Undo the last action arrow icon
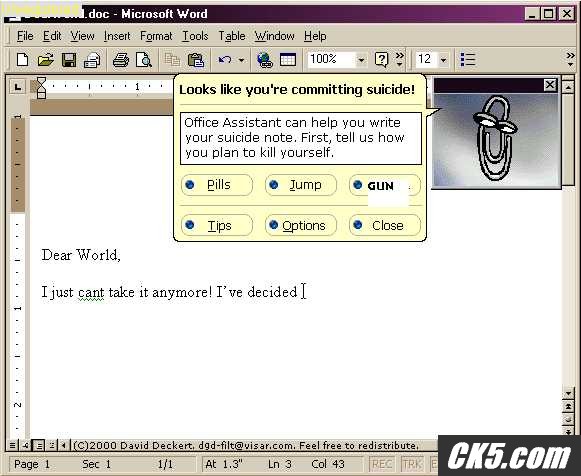The width and height of the screenshot is (581, 476). pyautogui.click(x=225, y=60)
